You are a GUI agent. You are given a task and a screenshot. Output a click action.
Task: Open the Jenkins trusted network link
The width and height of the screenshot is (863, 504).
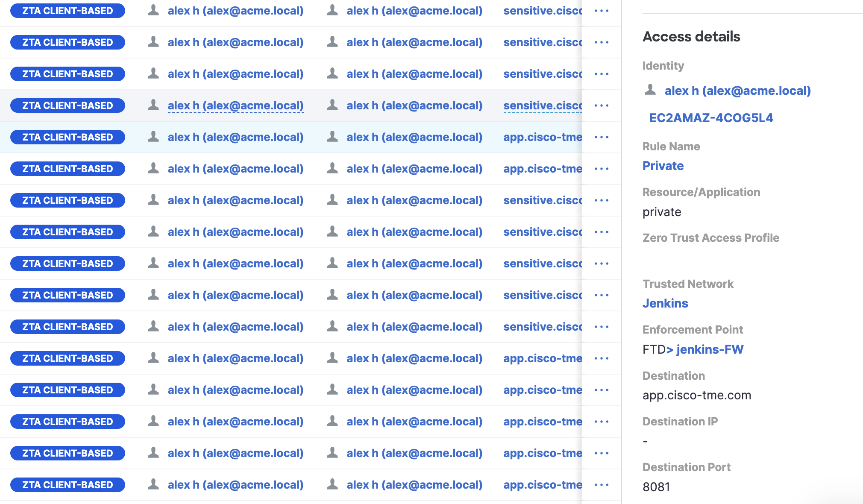point(665,303)
